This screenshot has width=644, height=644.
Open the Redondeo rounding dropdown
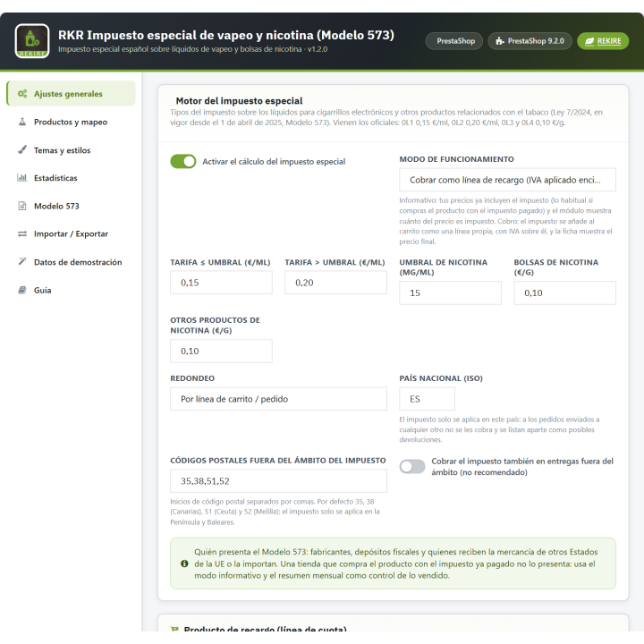click(x=278, y=399)
